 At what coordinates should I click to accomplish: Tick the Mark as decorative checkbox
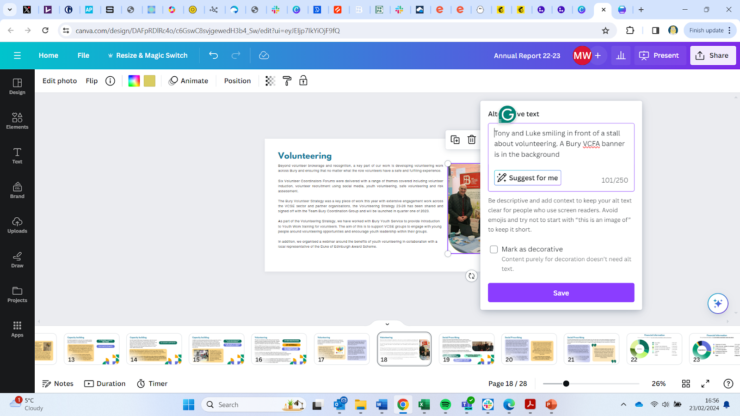(x=494, y=249)
